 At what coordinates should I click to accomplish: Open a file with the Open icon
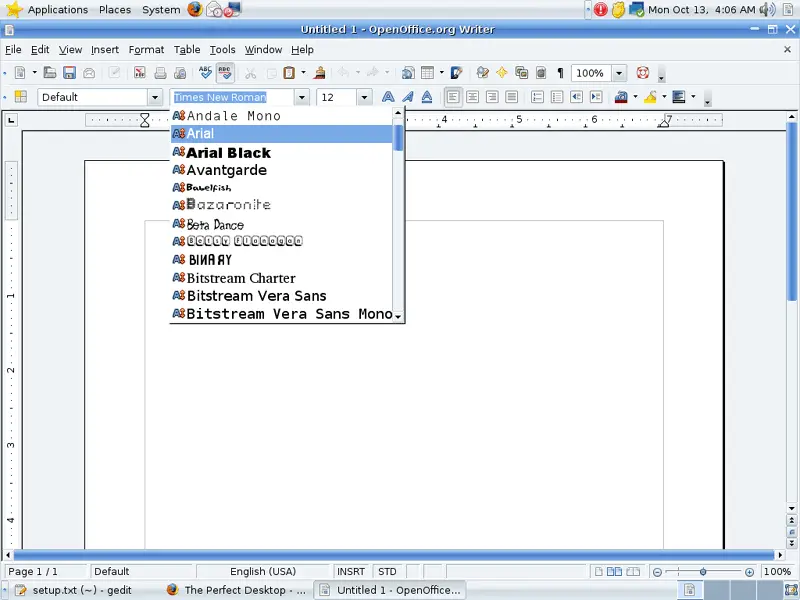point(49,73)
